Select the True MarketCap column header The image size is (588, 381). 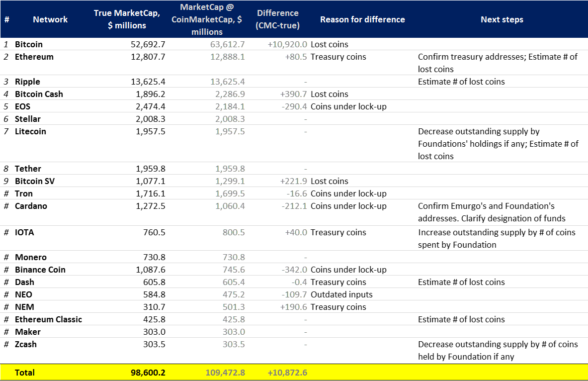point(127,19)
